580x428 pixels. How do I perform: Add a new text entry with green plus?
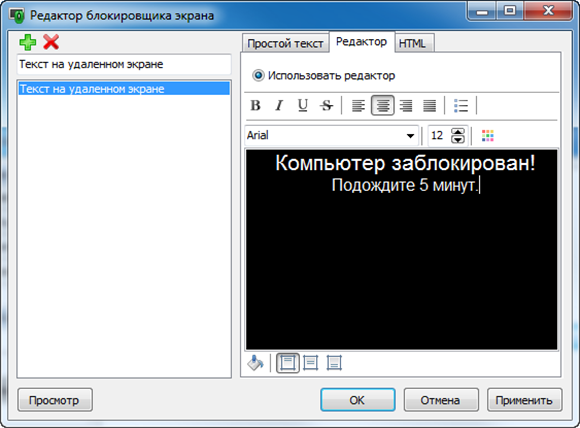pos(28,42)
